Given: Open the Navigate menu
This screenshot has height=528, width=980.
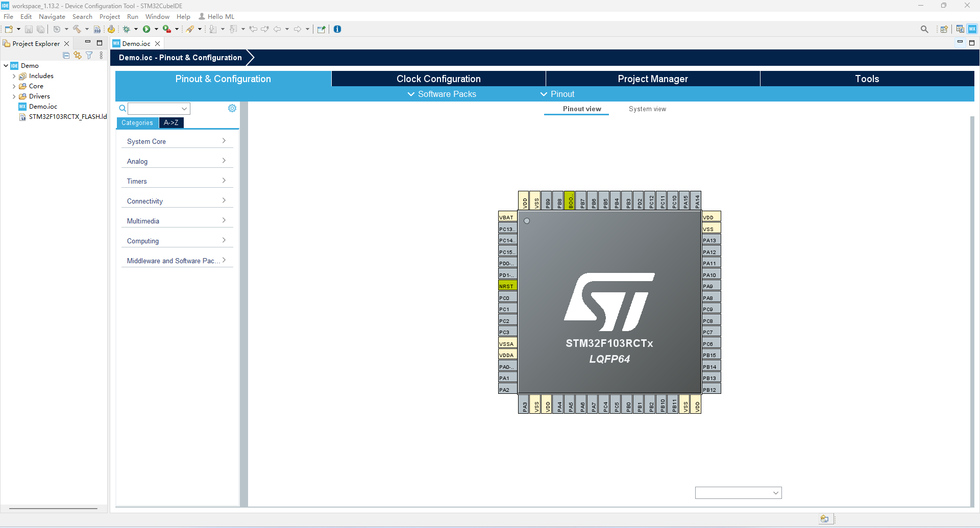Looking at the screenshot, I should (52, 17).
